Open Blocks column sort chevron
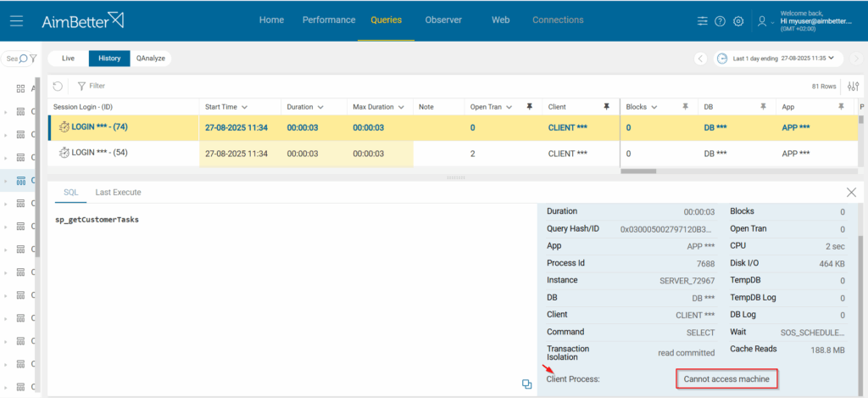Image resolution: width=868 pixels, height=398 pixels. pyautogui.click(x=654, y=107)
